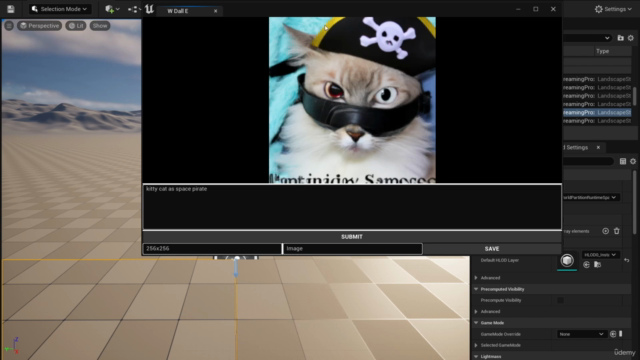Enable the Precompute Visibility checkbox
This screenshot has height=360, width=640.
[561, 300]
